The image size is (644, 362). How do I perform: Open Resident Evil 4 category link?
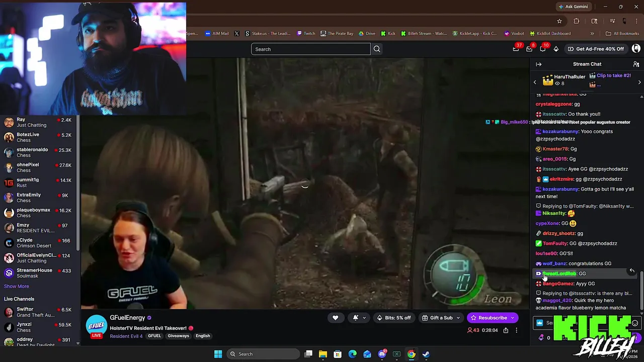click(126, 336)
